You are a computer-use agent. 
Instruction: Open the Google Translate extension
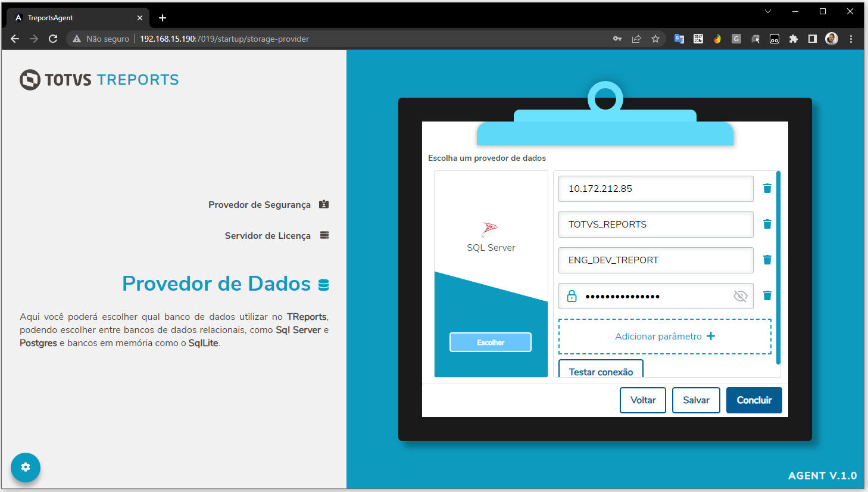pyautogui.click(x=679, y=39)
